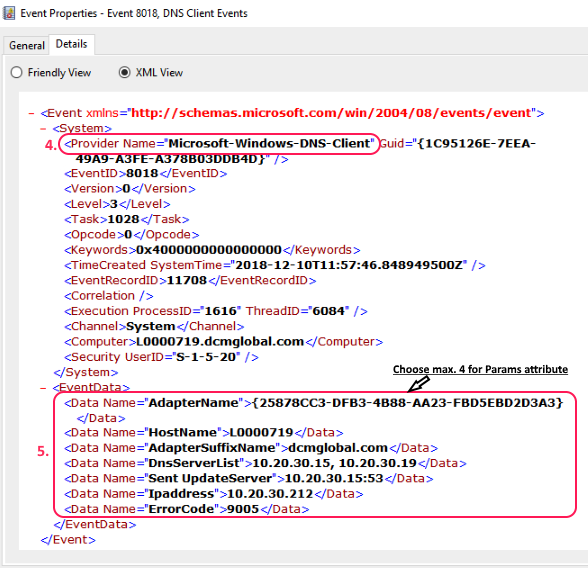
Task: Click the Event Properties window icon
Action: click(x=9, y=13)
